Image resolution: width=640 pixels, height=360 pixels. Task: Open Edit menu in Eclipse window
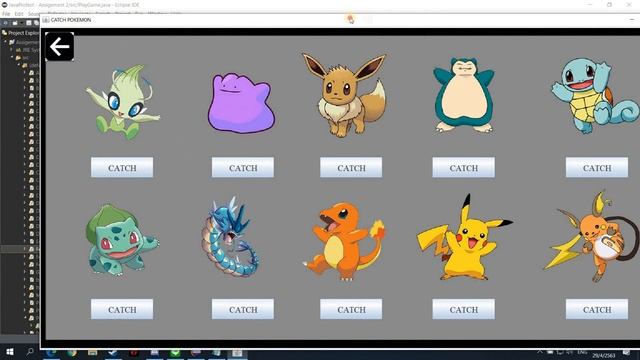(19, 13)
